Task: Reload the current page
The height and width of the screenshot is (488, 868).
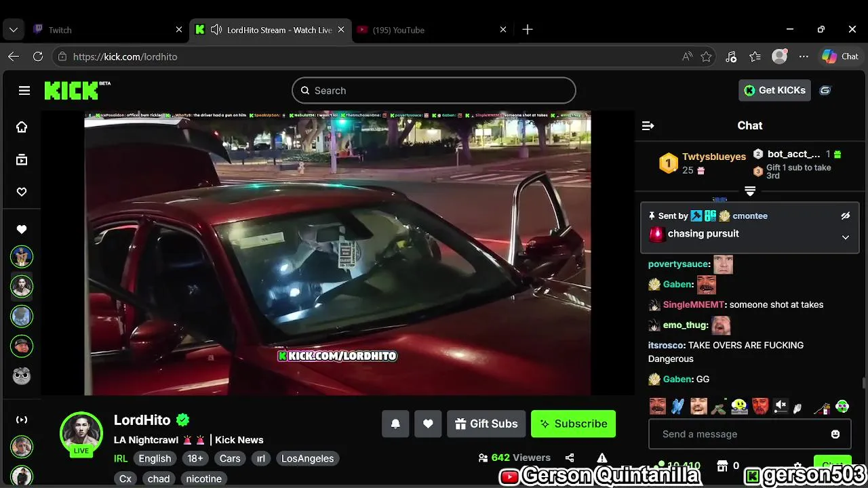Action: click(38, 57)
